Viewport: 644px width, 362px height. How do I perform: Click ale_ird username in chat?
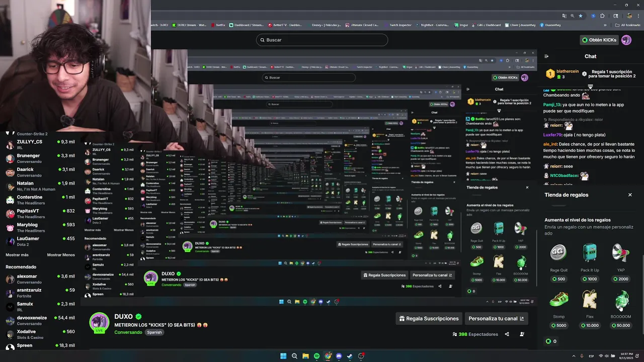(x=550, y=144)
